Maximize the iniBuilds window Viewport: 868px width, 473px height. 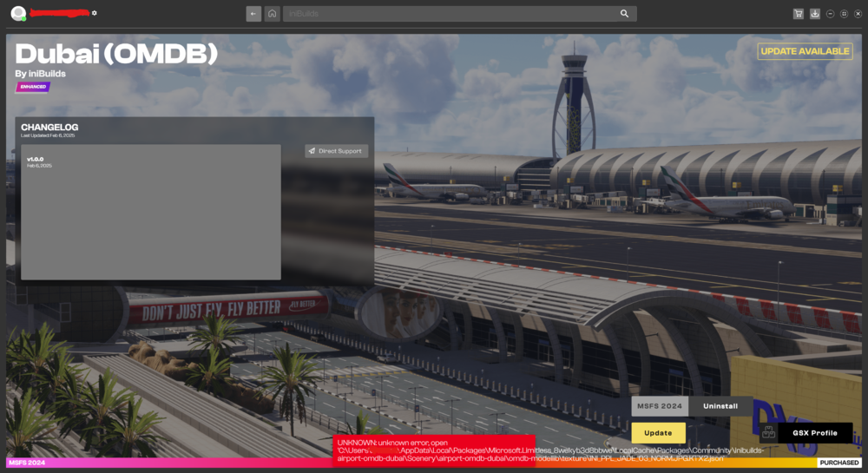844,14
